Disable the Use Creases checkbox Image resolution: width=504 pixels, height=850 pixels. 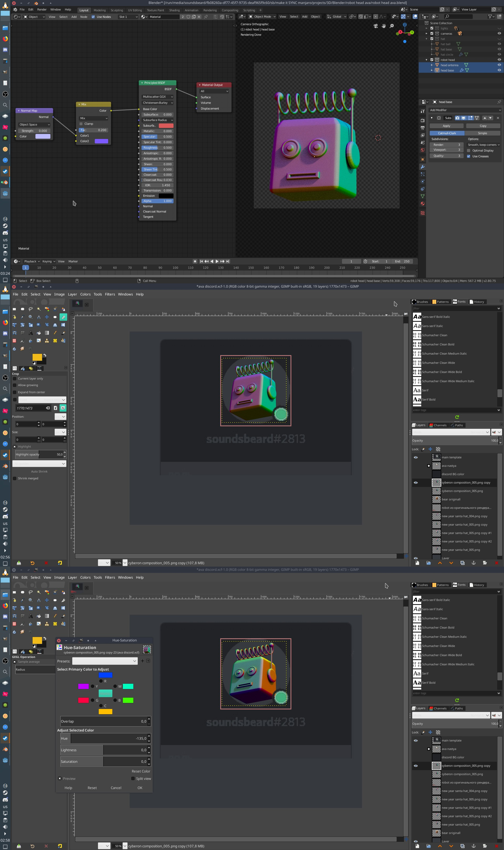469,156
